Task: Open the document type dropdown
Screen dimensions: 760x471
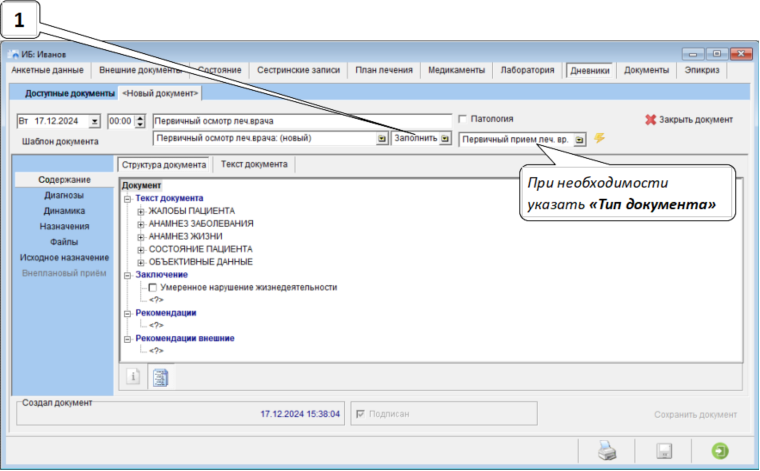Action: tap(580, 140)
